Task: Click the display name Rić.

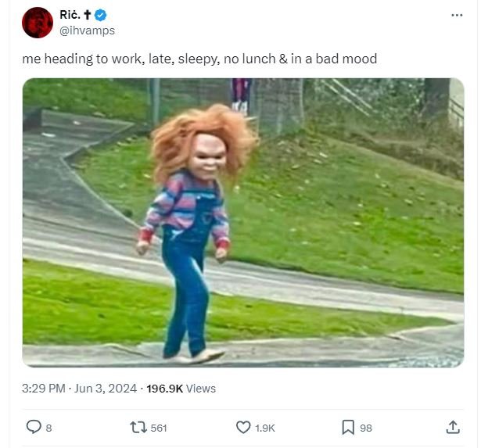Action: point(70,15)
